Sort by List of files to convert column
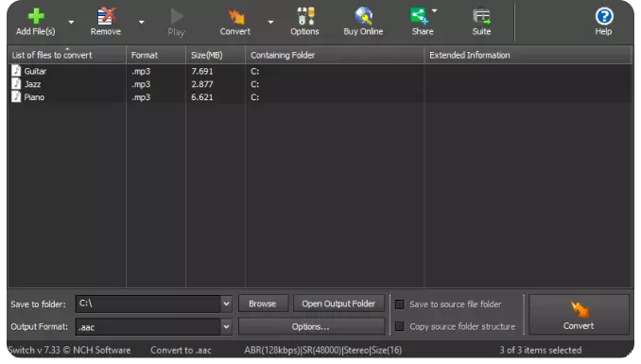Image resolution: width=641 pixels, height=364 pixels. (67, 55)
